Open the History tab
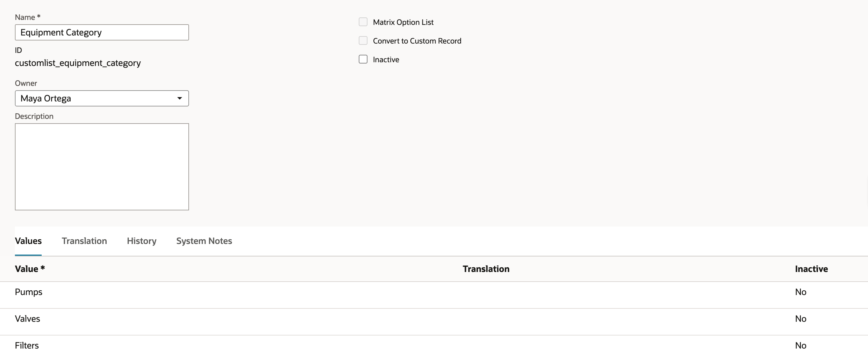The image size is (868, 361). pyautogui.click(x=141, y=241)
